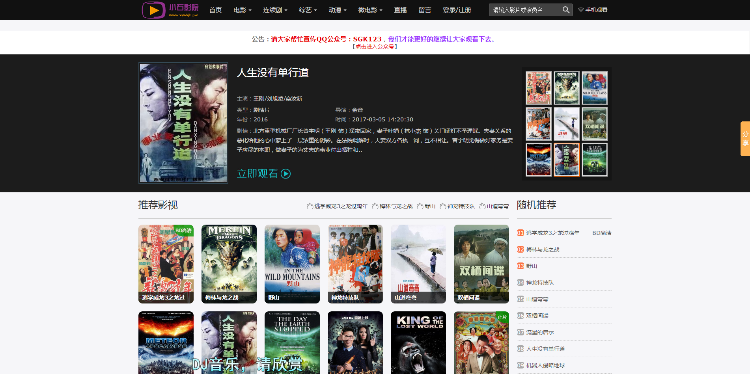Image resolution: width=750 pixels, height=374 pixels.
Task: Expand the 连续剧 dropdown menu
Action: pyautogui.click(x=275, y=10)
